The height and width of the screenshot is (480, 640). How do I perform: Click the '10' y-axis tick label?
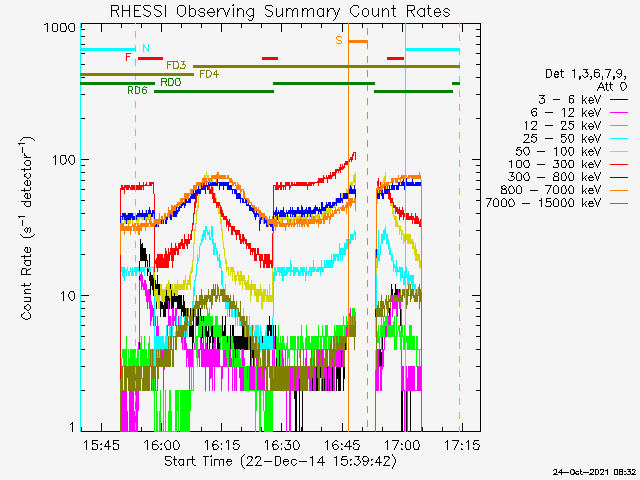click(69, 296)
